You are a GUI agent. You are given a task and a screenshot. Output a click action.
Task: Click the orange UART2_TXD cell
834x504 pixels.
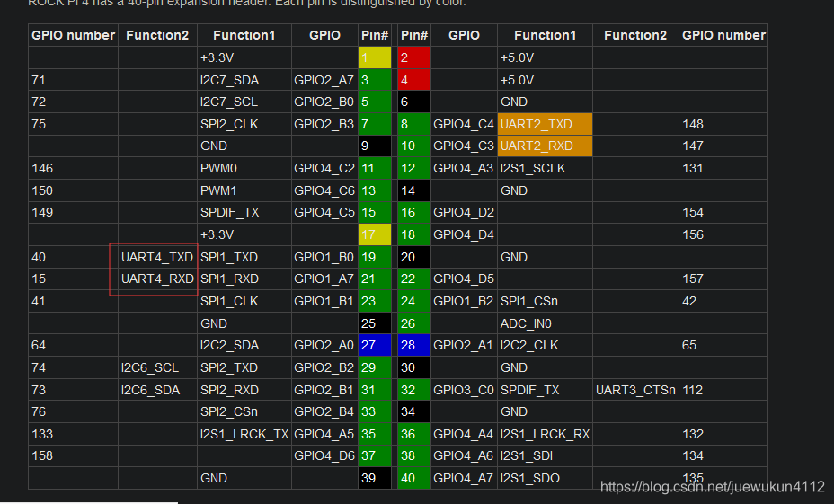pyautogui.click(x=545, y=124)
